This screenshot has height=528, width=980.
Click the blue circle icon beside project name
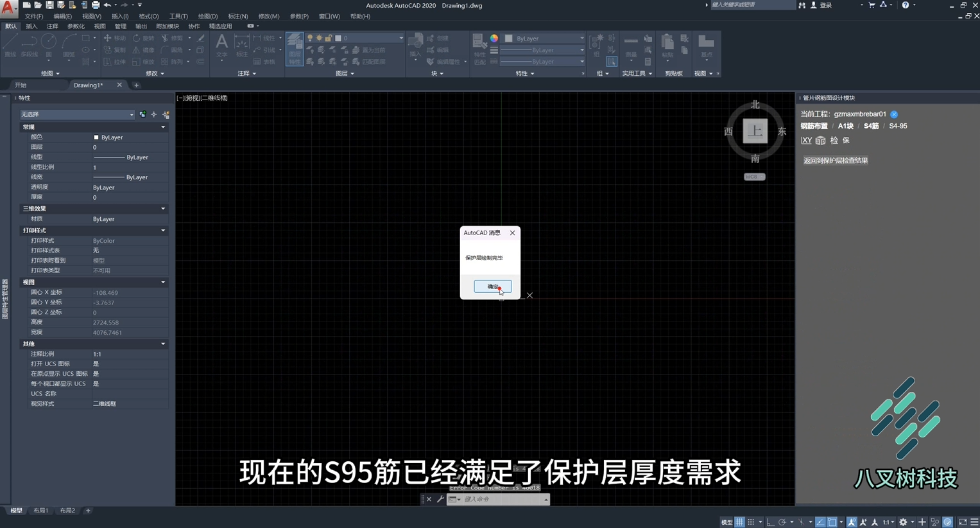(894, 114)
